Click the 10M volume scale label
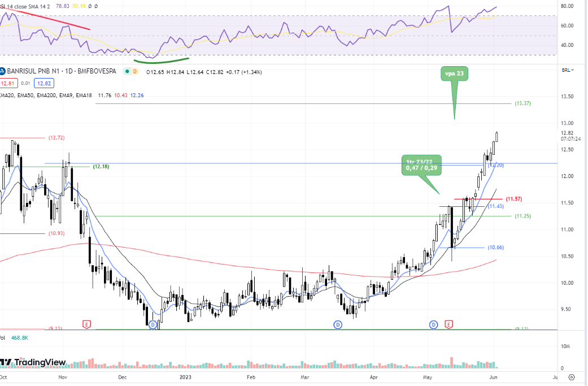Screen dimensions: 588x386 tap(565, 346)
